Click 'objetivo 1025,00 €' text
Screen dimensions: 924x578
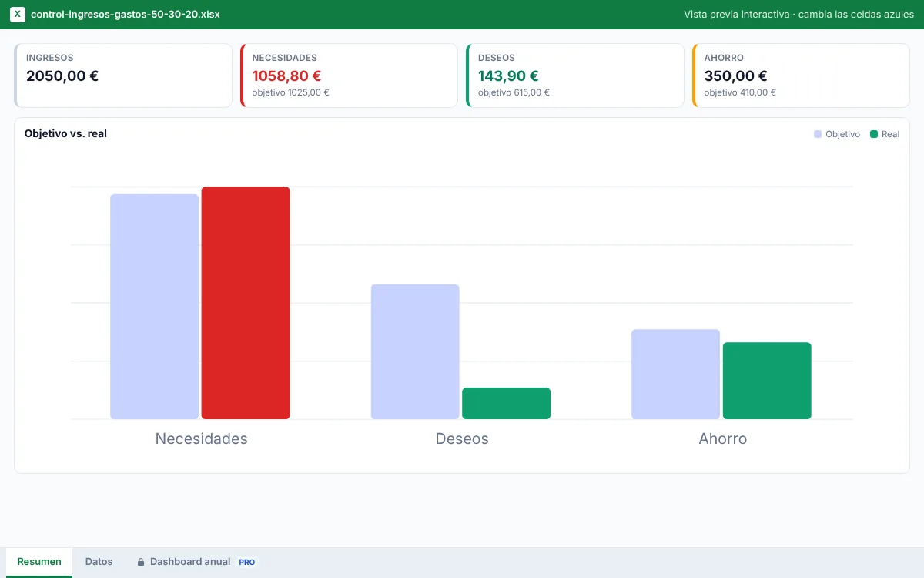(290, 92)
